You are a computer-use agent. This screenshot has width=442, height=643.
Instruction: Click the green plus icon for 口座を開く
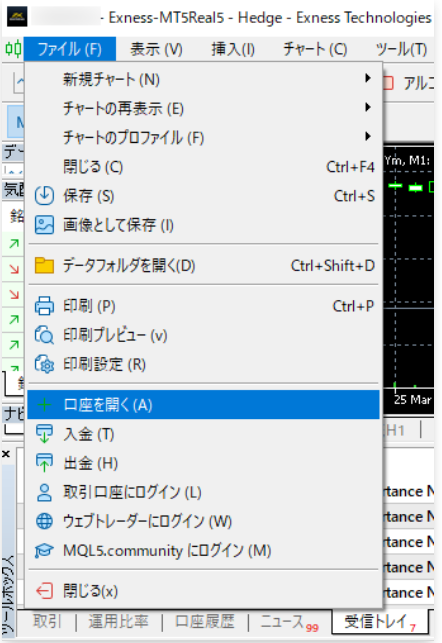[44, 405]
